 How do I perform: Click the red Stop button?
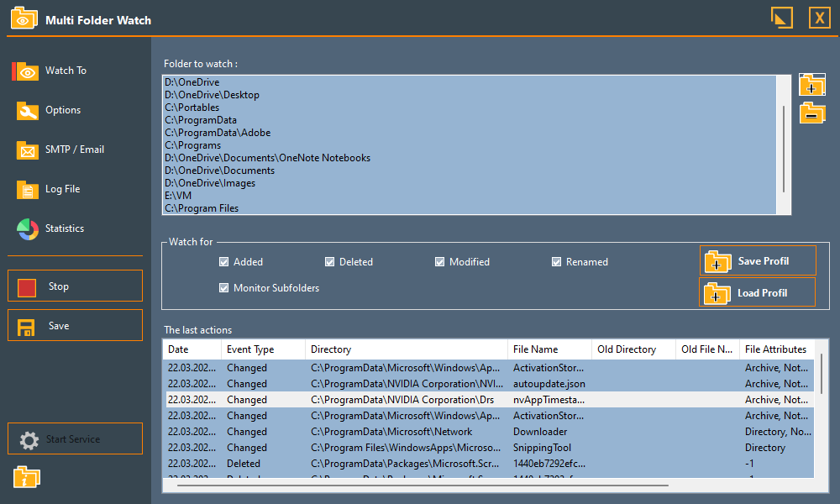click(x=76, y=286)
